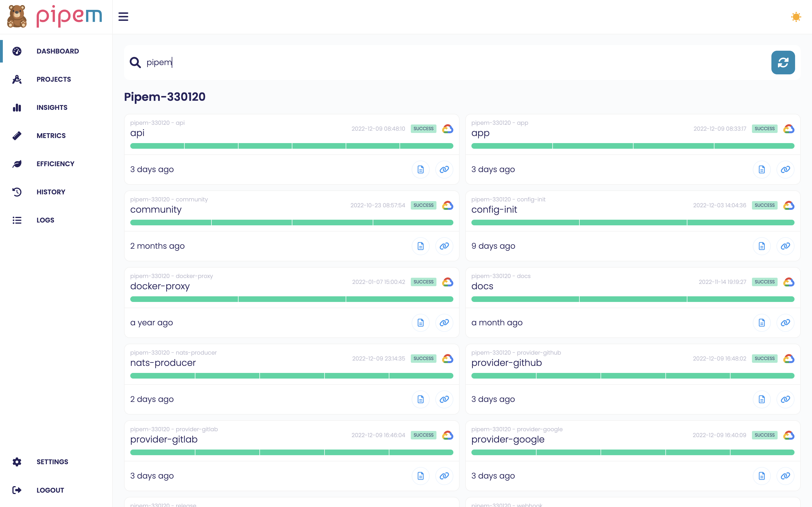View the History section
The image size is (812, 507).
(51, 192)
